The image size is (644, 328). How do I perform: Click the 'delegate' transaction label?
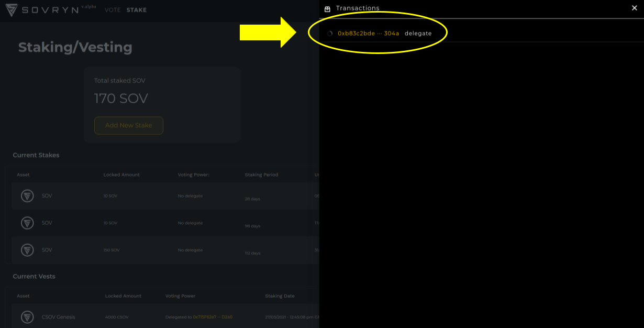tap(418, 34)
